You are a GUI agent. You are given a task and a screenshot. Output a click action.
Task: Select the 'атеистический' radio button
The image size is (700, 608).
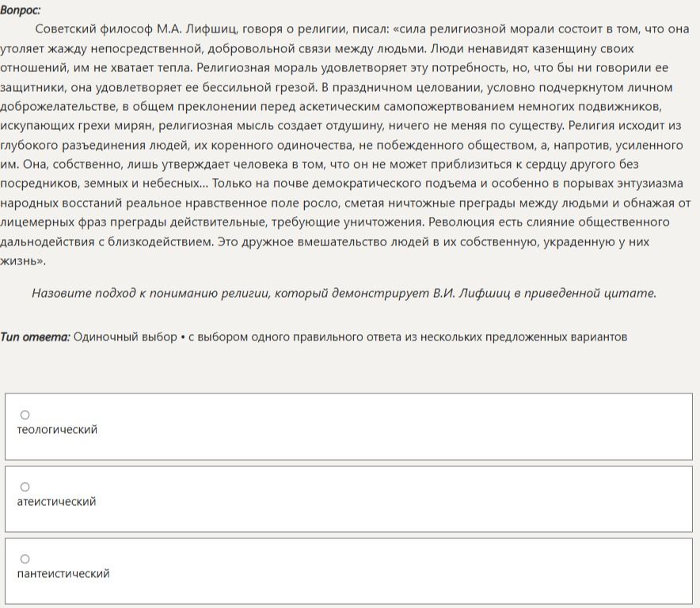point(25,487)
